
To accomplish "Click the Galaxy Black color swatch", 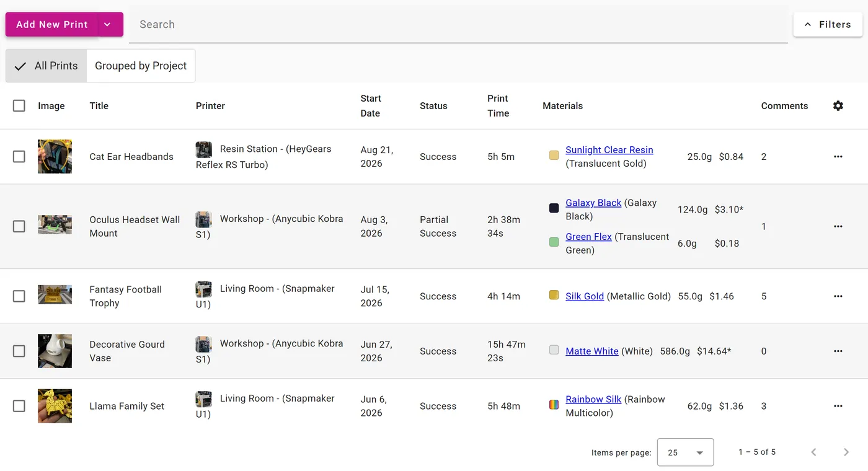I will pyautogui.click(x=554, y=208).
